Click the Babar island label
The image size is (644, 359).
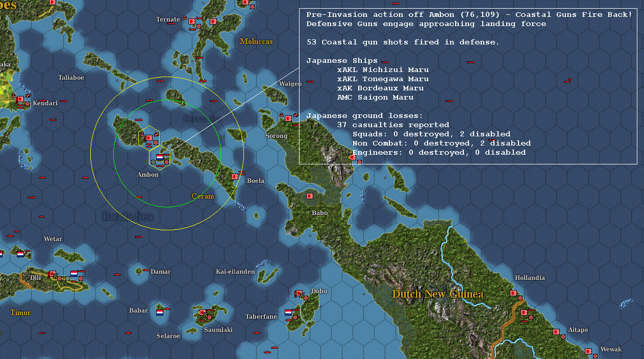pyautogui.click(x=138, y=310)
